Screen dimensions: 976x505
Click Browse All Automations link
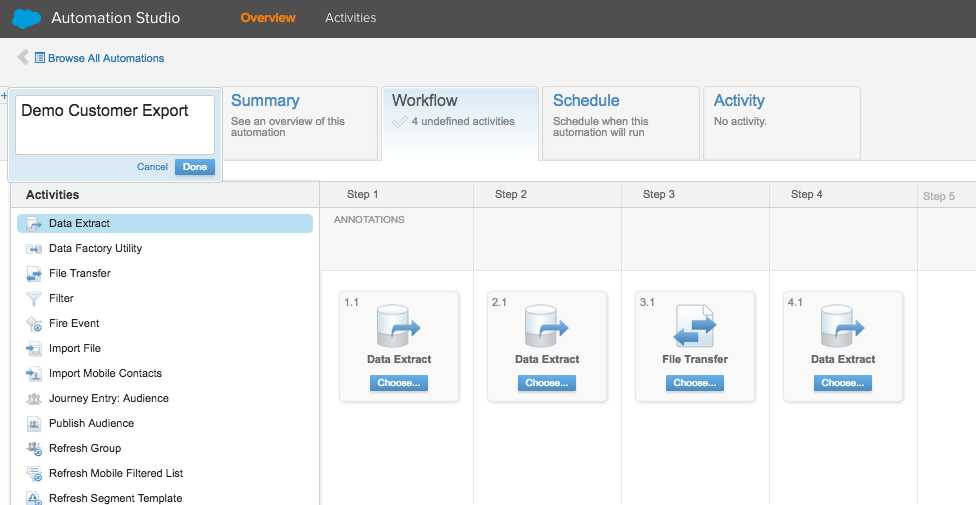(106, 58)
